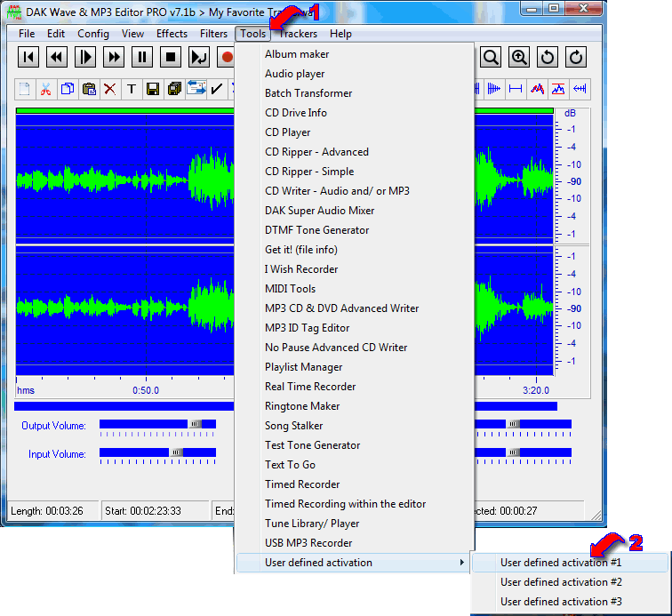Viewport: 672px width, 616px height.
Task: Open MP3 ID Tag Editor
Action: [356, 328]
